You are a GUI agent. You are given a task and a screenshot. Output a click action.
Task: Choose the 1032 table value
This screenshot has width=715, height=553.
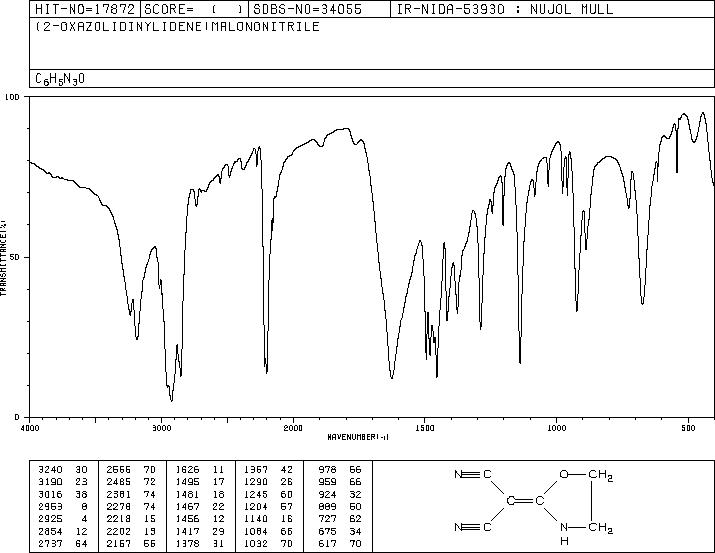256,543
